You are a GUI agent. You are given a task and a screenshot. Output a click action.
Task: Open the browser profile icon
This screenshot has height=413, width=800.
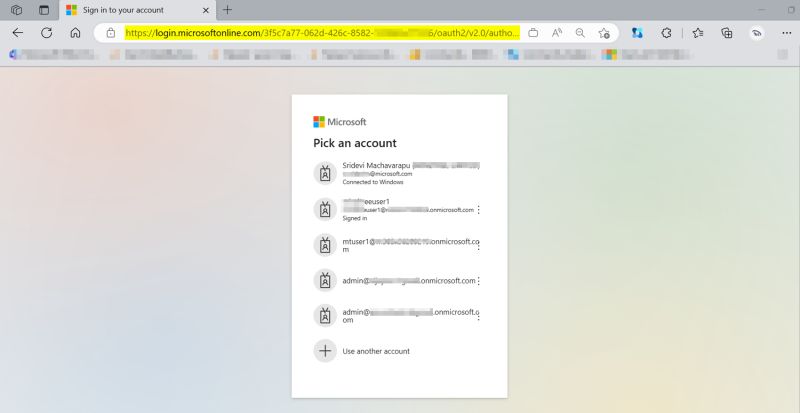click(757, 33)
